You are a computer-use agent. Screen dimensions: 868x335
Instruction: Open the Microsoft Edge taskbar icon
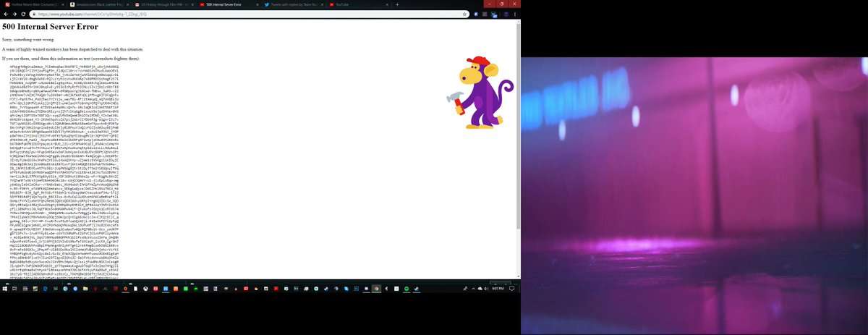(x=45, y=288)
